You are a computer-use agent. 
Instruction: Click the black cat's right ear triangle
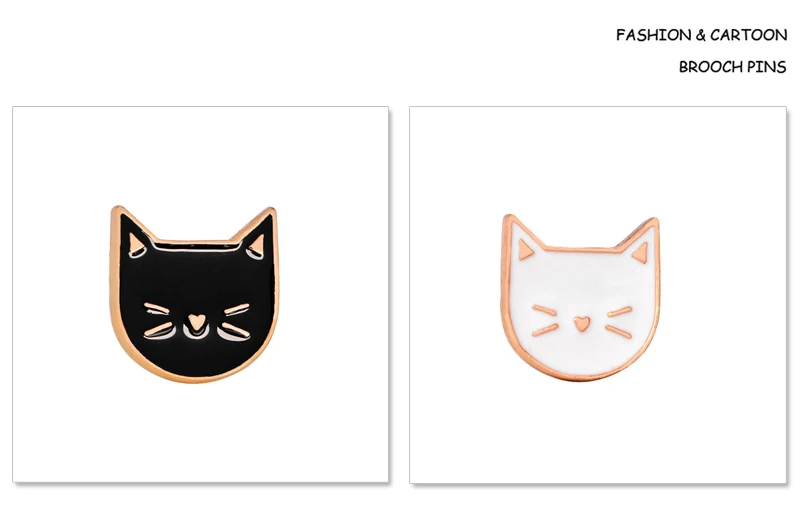click(x=257, y=246)
